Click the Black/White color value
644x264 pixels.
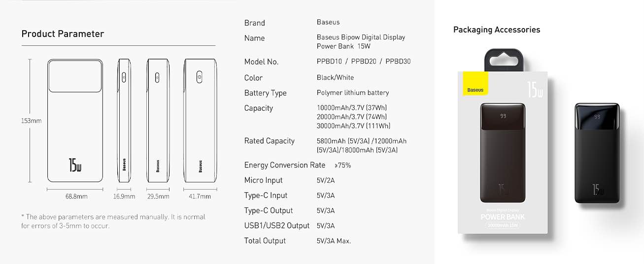point(335,77)
